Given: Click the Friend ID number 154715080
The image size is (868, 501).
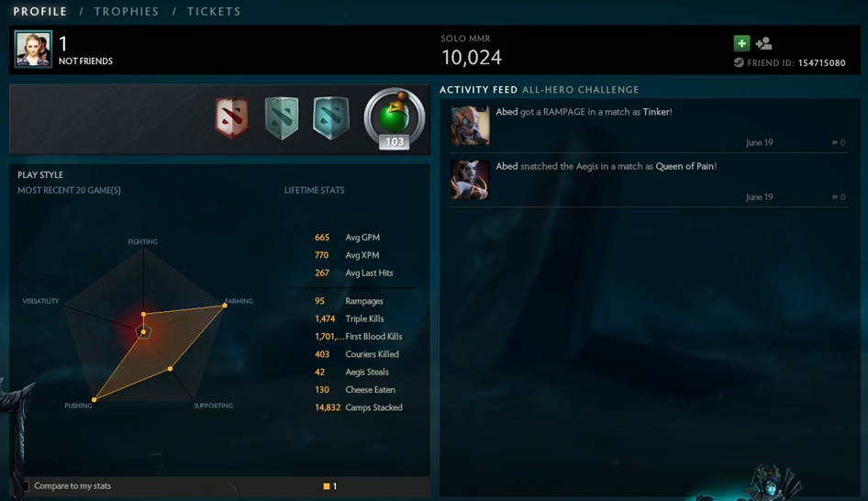Looking at the screenshot, I should 821,63.
